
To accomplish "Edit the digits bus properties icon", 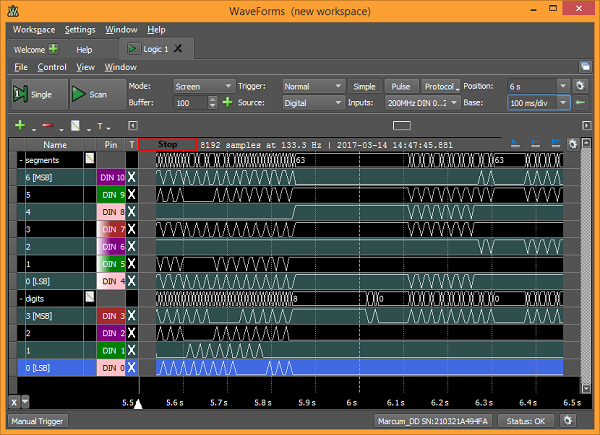I will (90, 297).
